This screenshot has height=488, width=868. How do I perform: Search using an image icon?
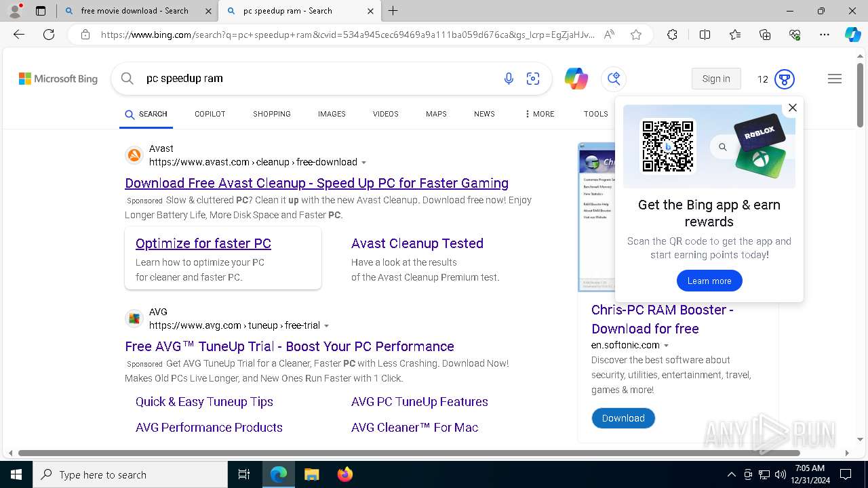[533, 79]
